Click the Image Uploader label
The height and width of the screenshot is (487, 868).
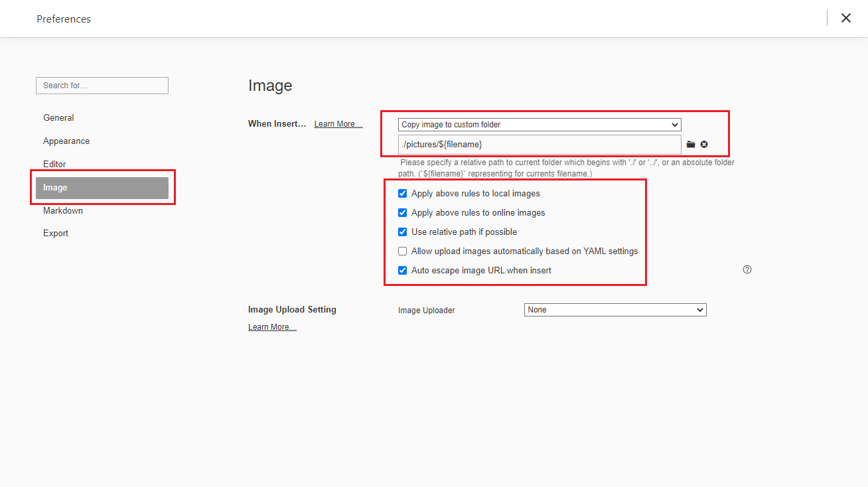pos(427,311)
